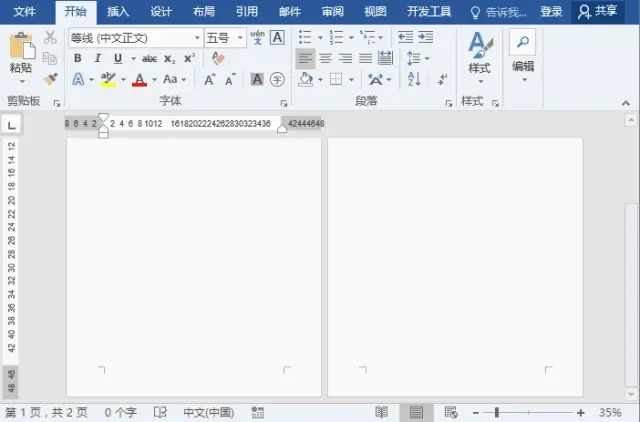Image resolution: width=640 pixels, height=422 pixels.
Task: Shrink font size with small A
Action: pos(230,79)
